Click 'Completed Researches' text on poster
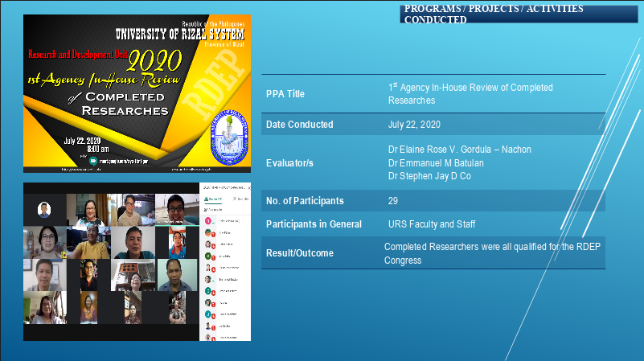Screen dimensions: 644x361 125,104
